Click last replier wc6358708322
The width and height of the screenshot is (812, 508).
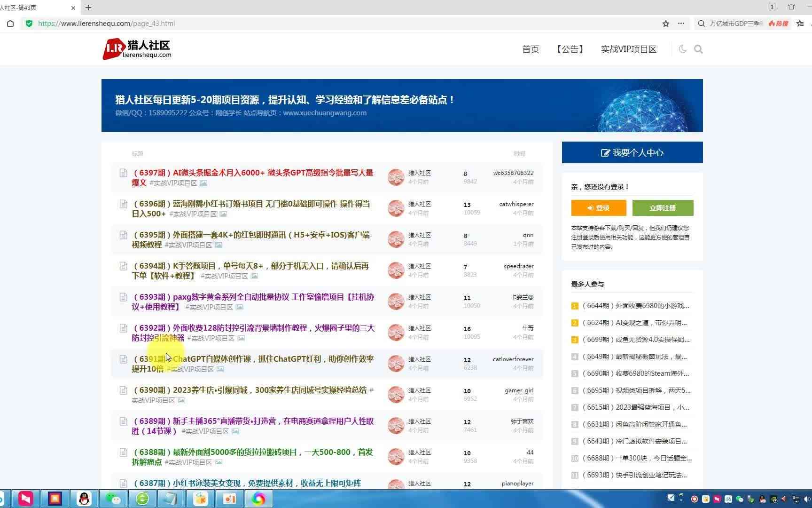(513, 173)
